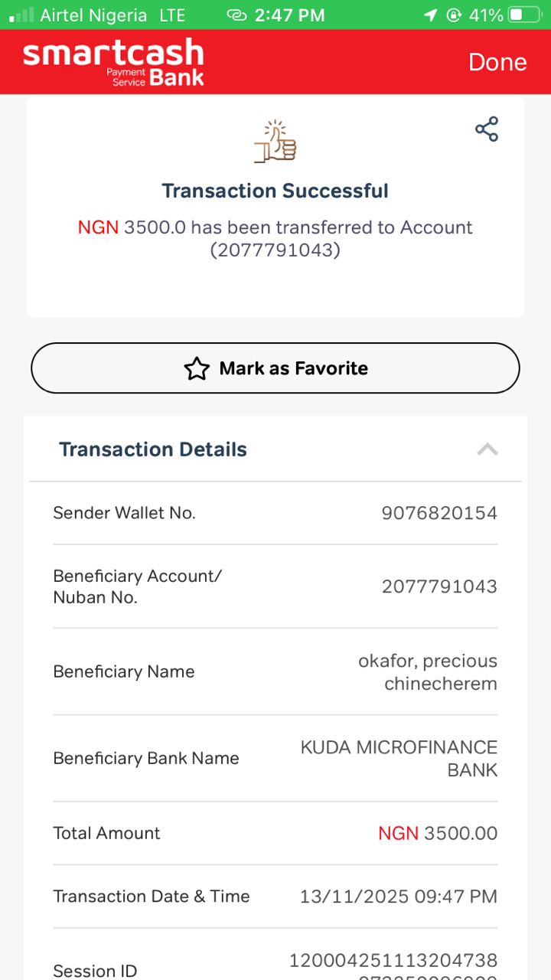This screenshot has height=980, width=551.
Task: Tap the Smartcash Bank logo
Action: [x=114, y=62]
